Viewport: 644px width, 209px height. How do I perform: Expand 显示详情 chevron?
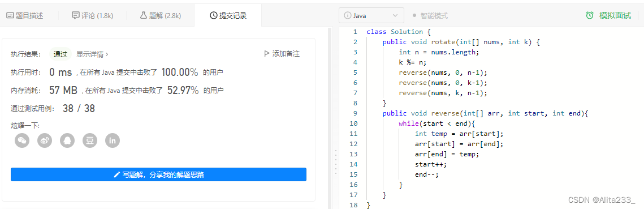click(x=107, y=54)
